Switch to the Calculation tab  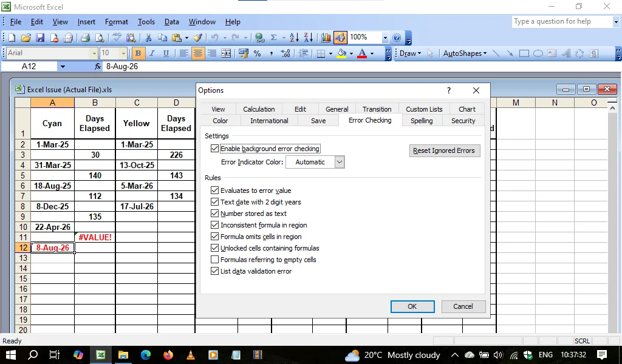pos(259,109)
